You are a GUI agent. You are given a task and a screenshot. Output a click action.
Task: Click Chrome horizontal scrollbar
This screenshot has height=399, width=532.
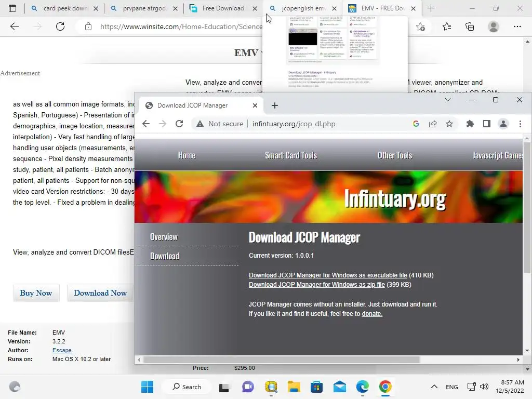(x=281, y=360)
